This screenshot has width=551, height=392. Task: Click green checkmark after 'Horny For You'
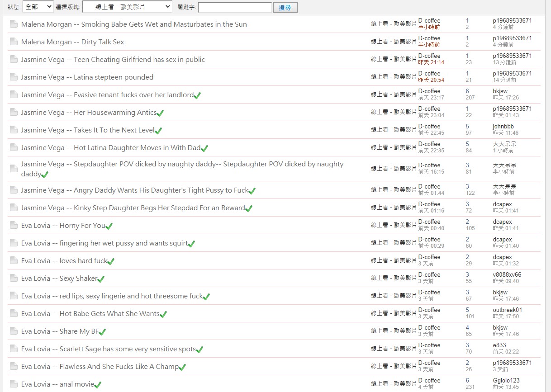tap(109, 226)
